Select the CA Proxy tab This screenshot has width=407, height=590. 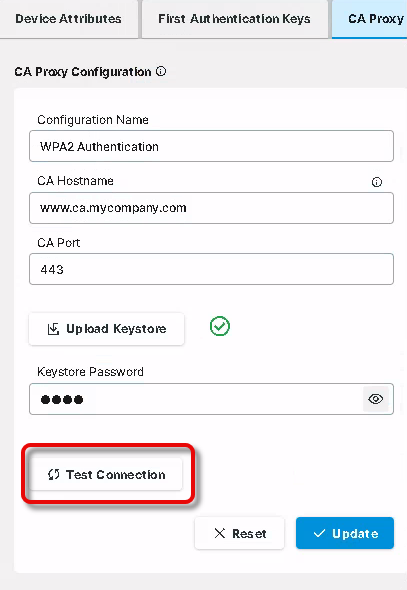370,19
